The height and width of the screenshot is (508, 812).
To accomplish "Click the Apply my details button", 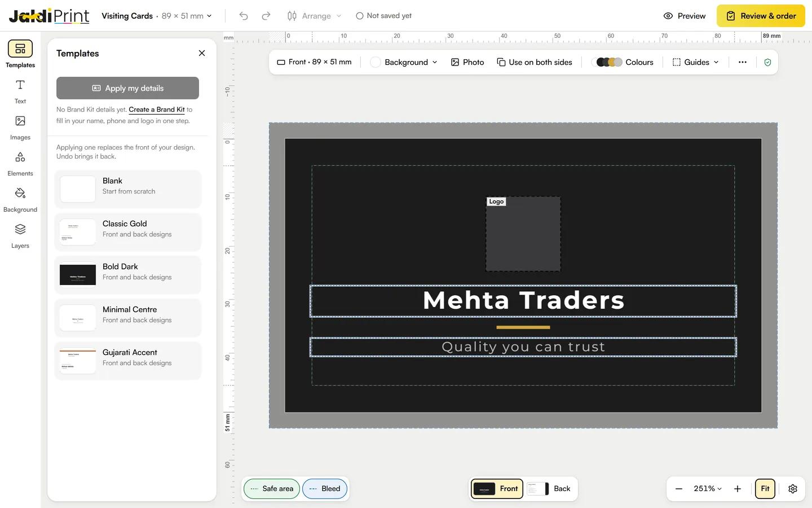I will pyautogui.click(x=127, y=88).
